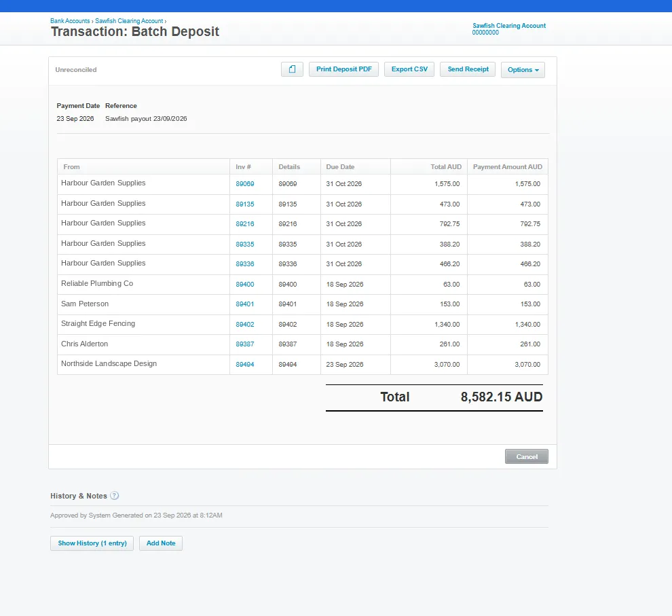Image resolution: width=672 pixels, height=616 pixels.
Task: Open invoice 89387 link
Action: pos(245,344)
